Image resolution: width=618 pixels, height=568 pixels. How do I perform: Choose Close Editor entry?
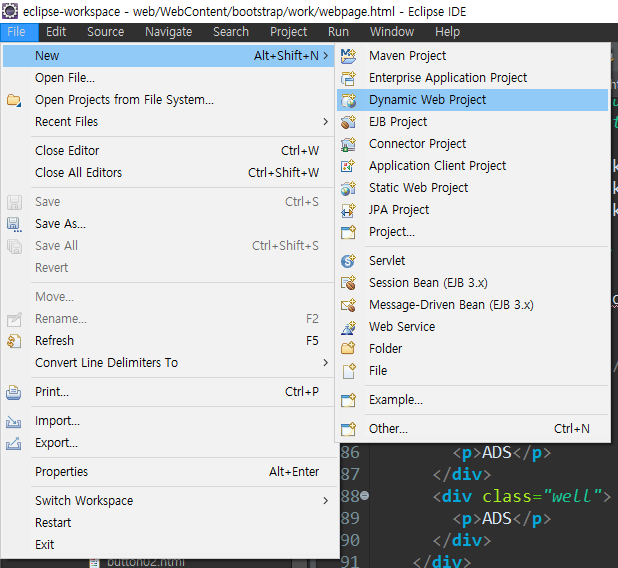tap(168, 151)
